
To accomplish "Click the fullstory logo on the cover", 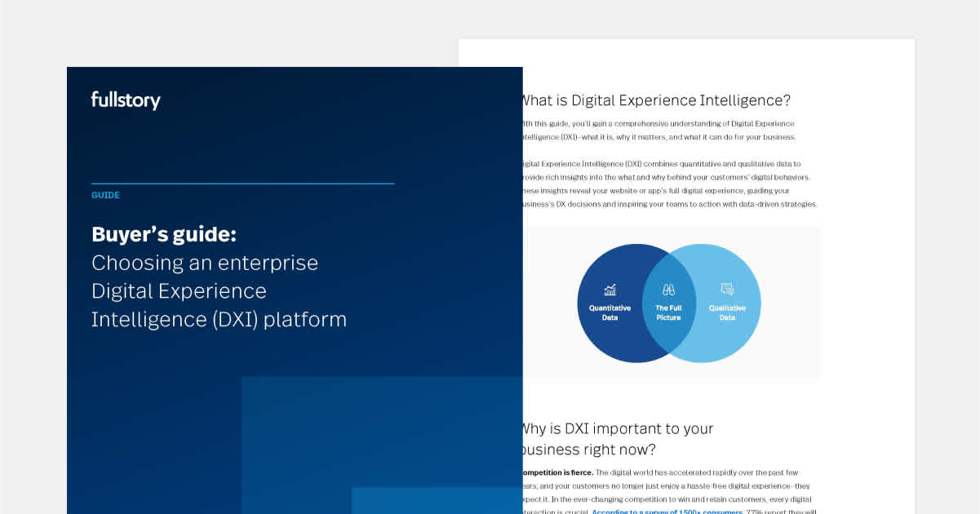I will [x=126, y=101].
